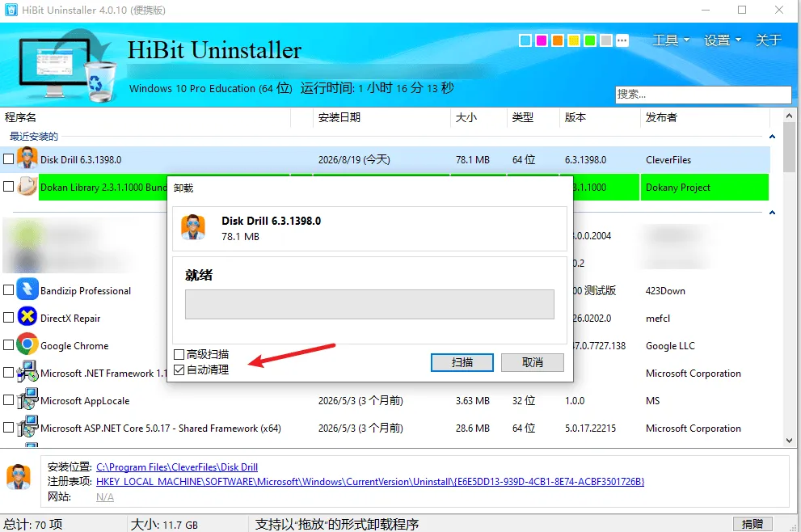
Task: Click the DirectX Repair icon
Action: [x=27, y=317]
